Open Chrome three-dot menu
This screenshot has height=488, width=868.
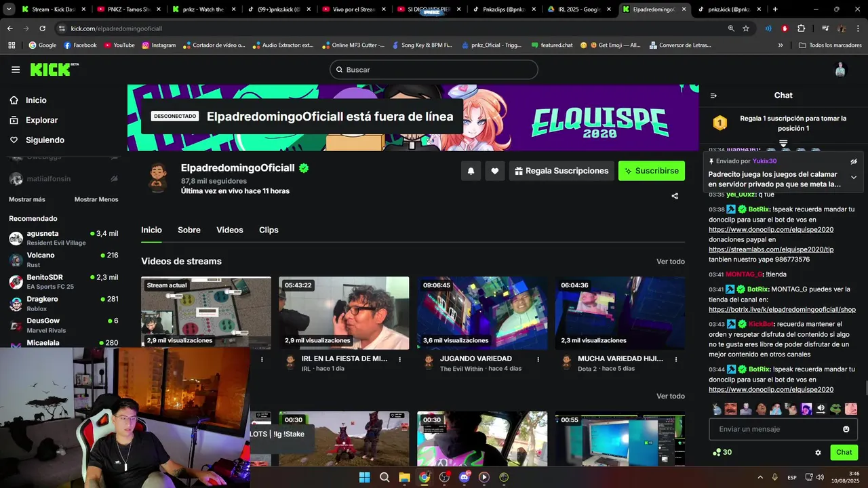tap(858, 28)
